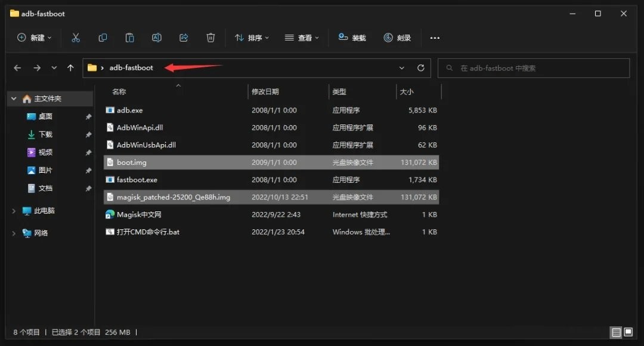Click the 打开CMD命令行.bat file icon
This screenshot has width=644, height=346.
coord(110,232)
